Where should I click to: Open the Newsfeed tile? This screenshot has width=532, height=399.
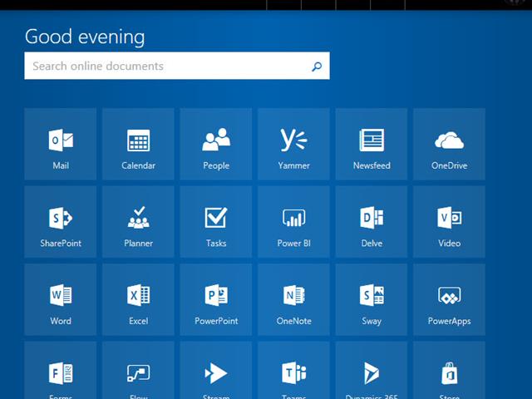pos(372,144)
